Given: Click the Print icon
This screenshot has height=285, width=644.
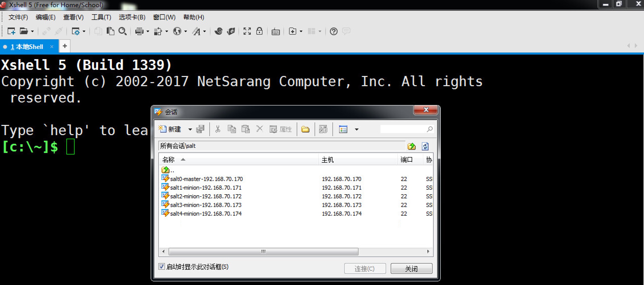Looking at the screenshot, I should point(139,31).
